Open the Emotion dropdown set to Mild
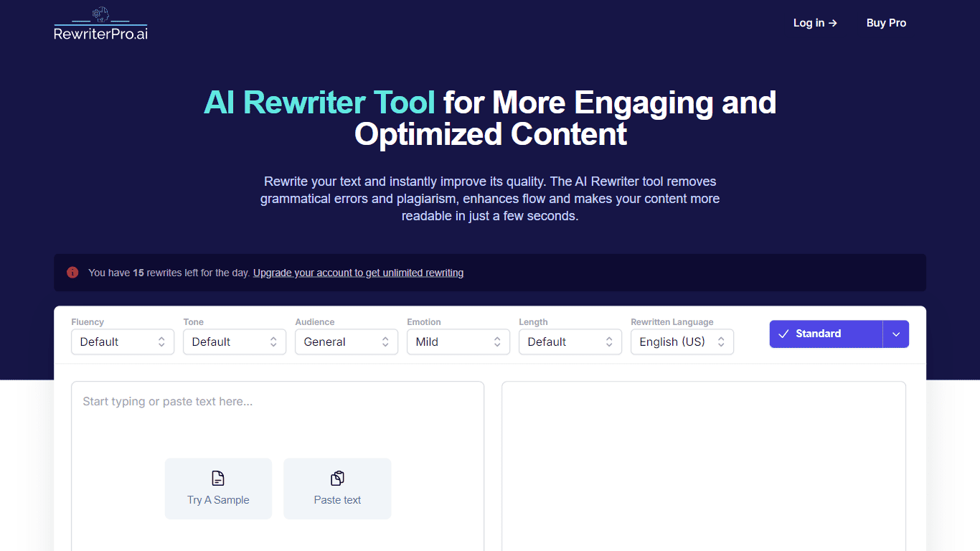The image size is (980, 551). (x=458, y=342)
